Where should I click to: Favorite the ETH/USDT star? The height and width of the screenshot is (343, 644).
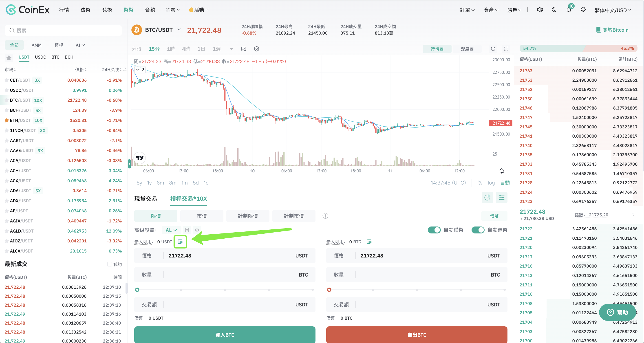(7, 120)
